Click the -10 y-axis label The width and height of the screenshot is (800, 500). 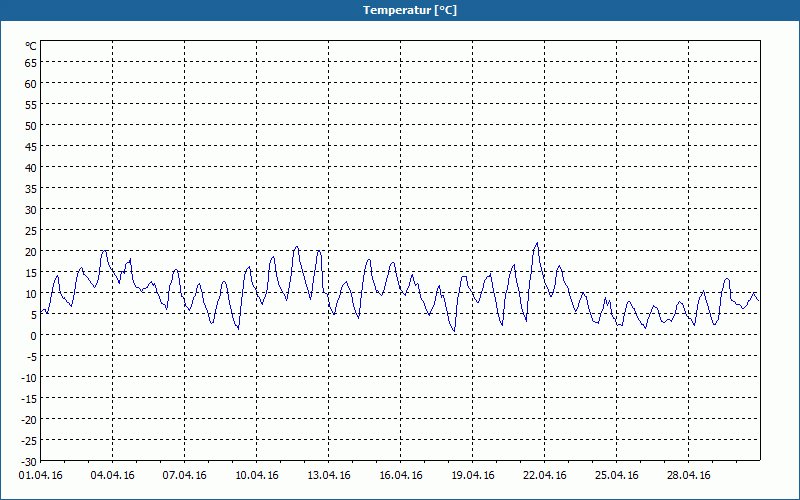(x=29, y=378)
